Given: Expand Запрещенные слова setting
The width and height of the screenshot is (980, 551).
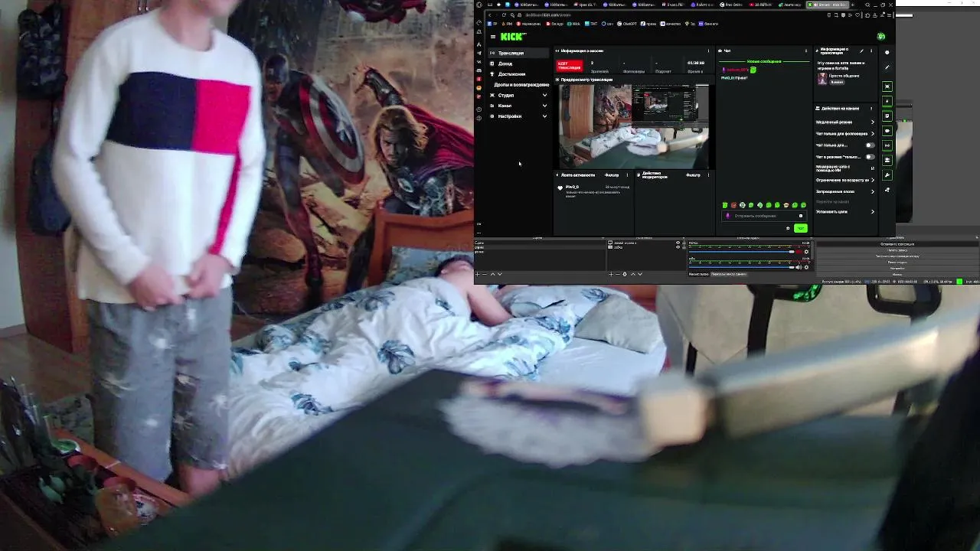Looking at the screenshot, I should pos(873,191).
